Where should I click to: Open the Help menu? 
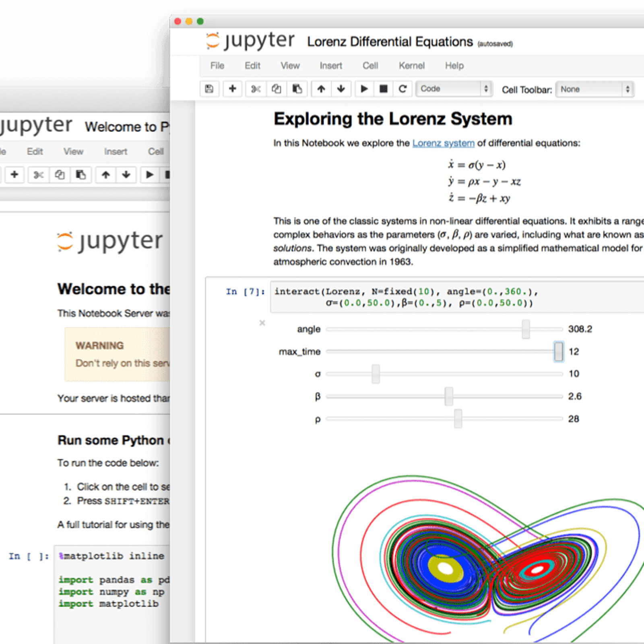click(454, 66)
